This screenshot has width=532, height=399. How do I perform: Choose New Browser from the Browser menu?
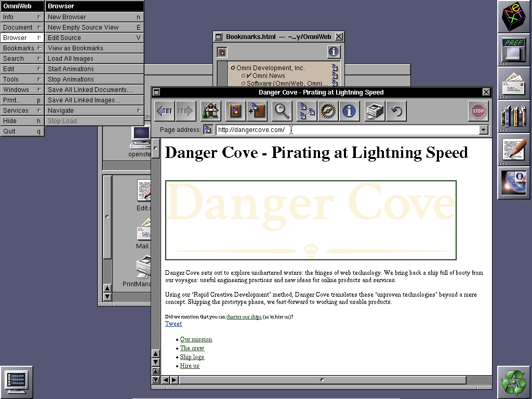pos(95,17)
